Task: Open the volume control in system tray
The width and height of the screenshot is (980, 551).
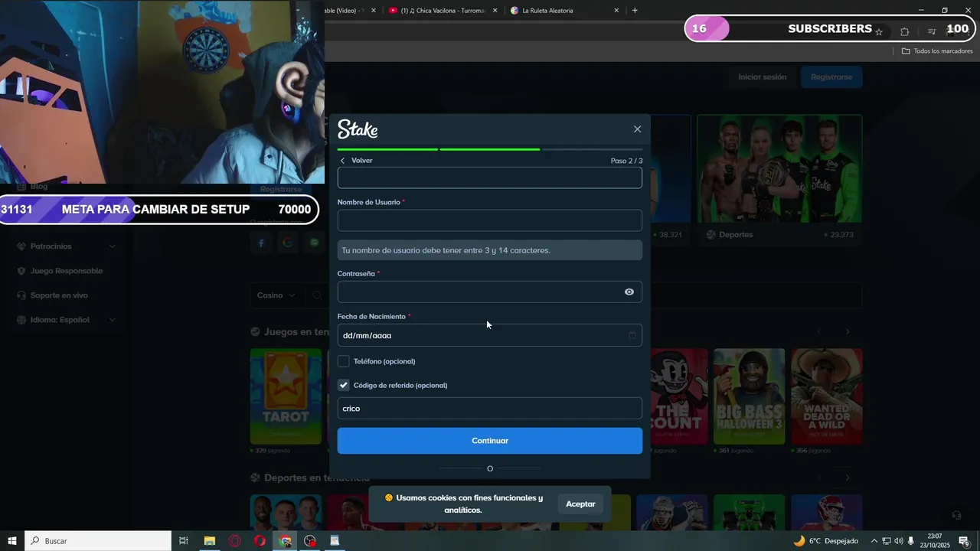Action: (x=898, y=541)
